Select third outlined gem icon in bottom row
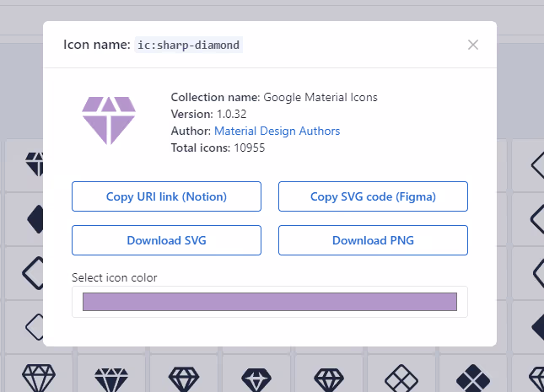544x392 pixels. pyautogui.click(x=184, y=379)
